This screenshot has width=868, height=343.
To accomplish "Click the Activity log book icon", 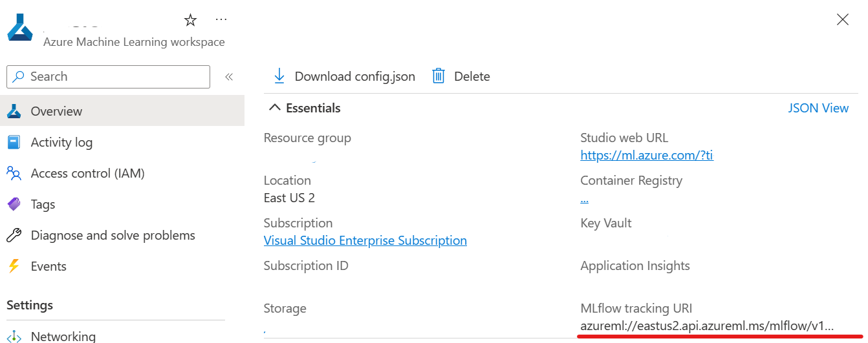I will tap(14, 142).
